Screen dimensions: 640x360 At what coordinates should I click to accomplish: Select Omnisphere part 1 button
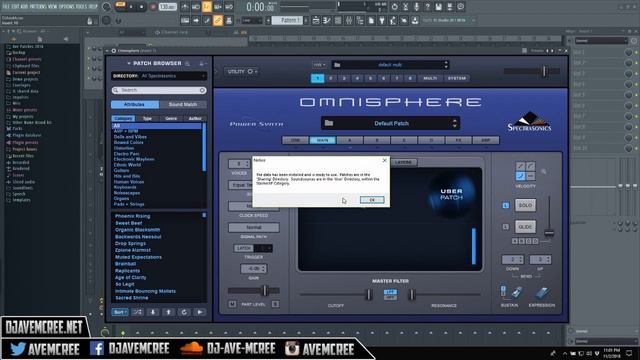click(318, 78)
